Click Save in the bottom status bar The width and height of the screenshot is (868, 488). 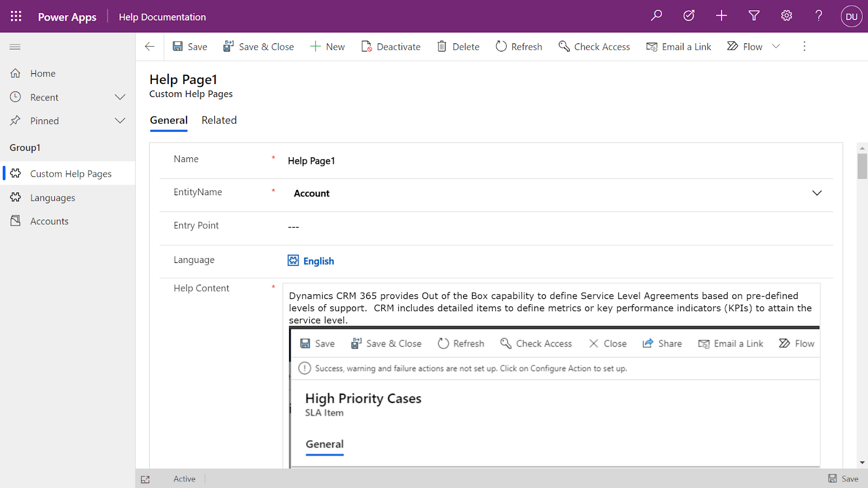coord(843,479)
